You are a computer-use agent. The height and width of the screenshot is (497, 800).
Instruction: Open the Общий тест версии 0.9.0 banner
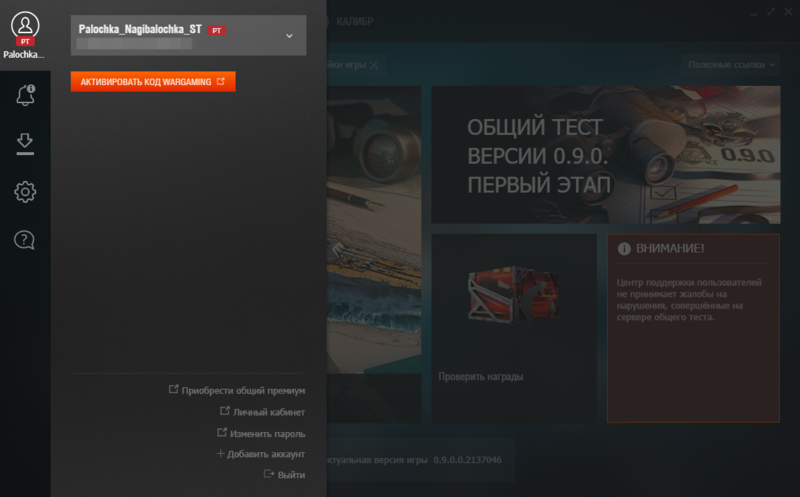(x=606, y=155)
